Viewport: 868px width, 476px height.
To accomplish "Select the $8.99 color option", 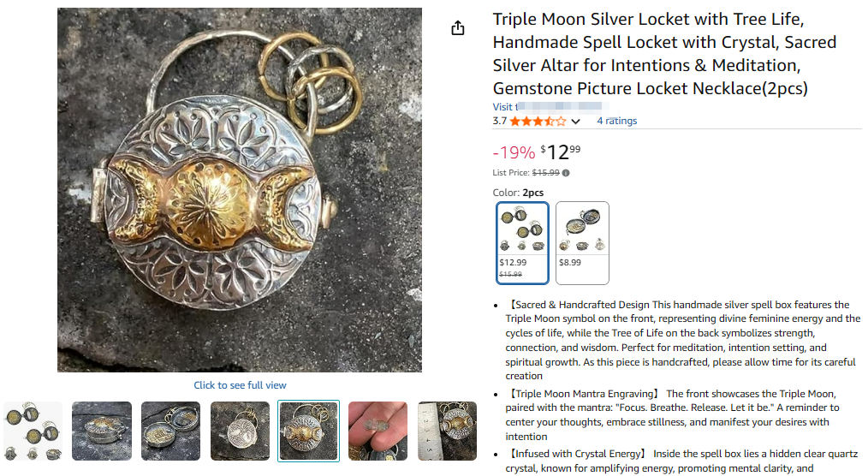I will [x=582, y=243].
